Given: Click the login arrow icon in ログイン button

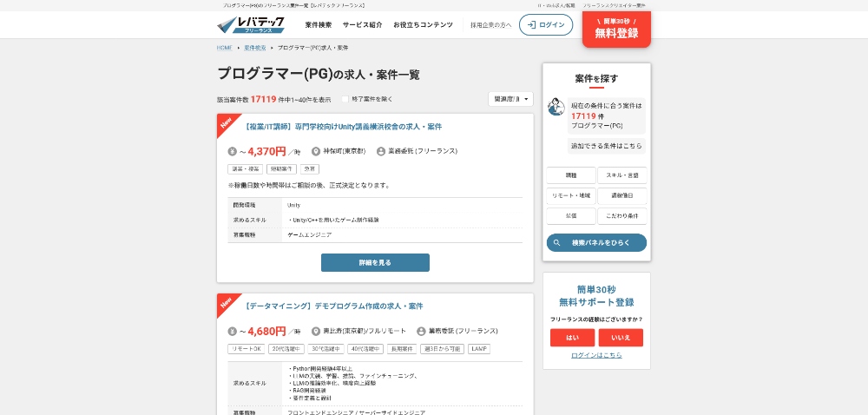Looking at the screenshot, I should (x=531, y=25).
